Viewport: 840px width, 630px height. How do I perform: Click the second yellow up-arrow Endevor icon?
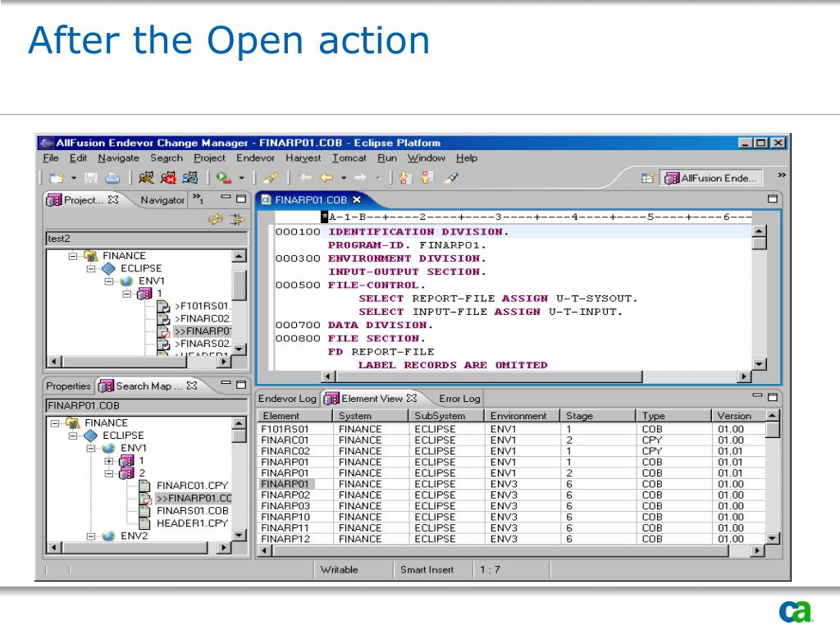pyautogui.click(x=427, y=178)
